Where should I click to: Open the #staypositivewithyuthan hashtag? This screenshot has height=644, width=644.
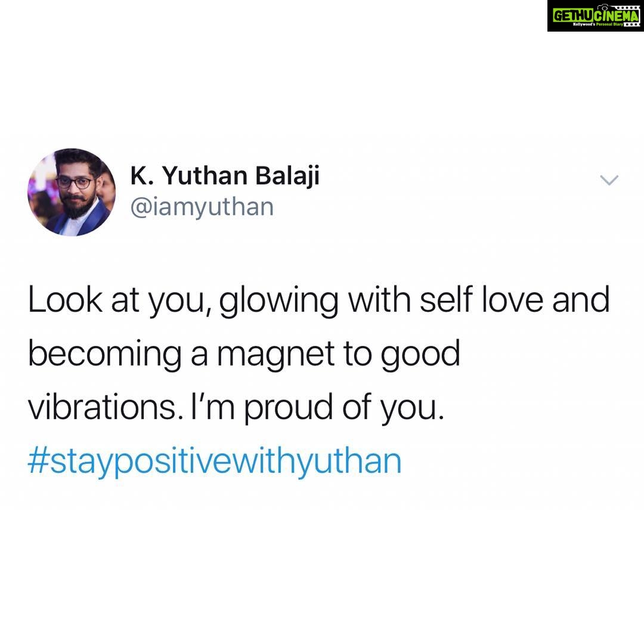tap(215, 463)
